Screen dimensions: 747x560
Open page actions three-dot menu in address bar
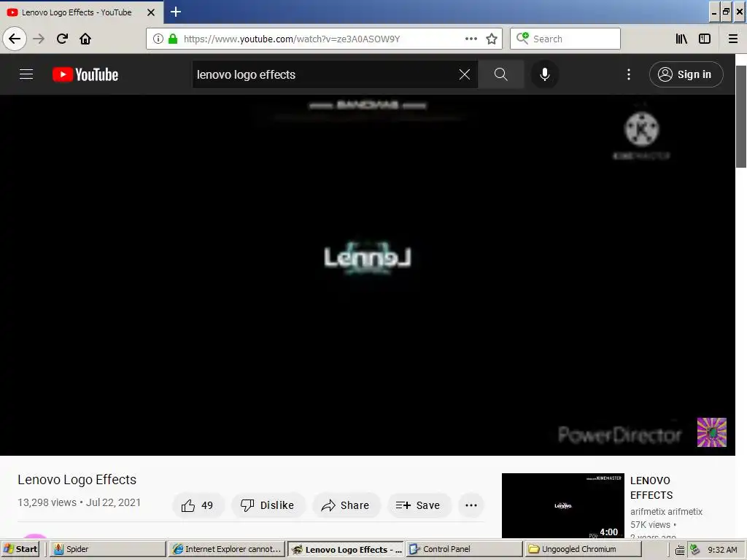471,39
